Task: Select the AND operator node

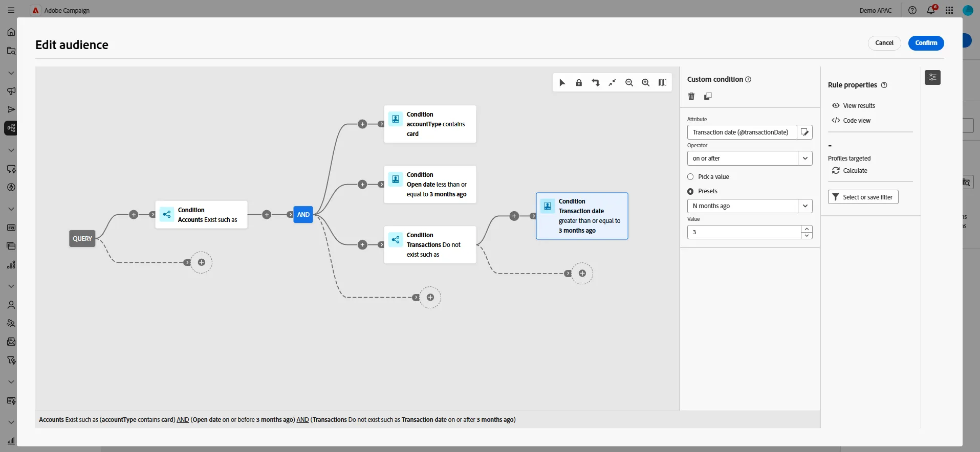Action: pos(303,215)
